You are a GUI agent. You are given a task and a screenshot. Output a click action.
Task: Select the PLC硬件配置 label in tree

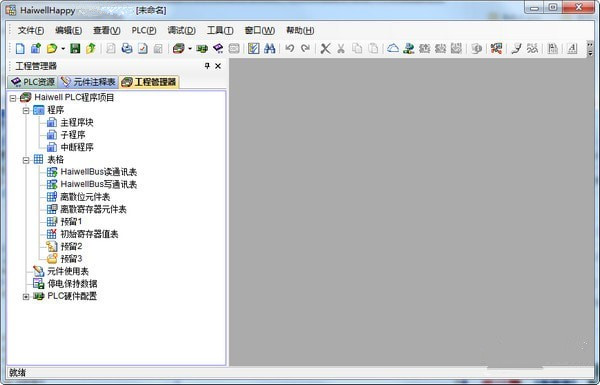tap(72, 296)
